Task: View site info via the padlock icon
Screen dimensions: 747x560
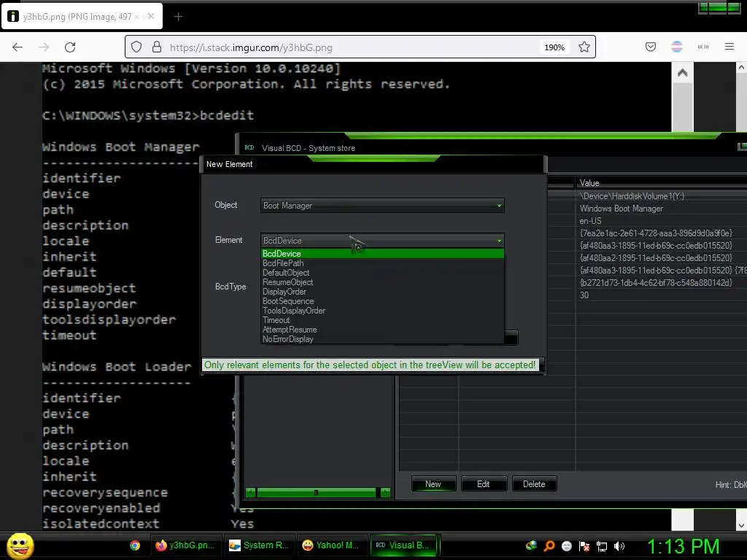Action: [x=156, y=47]
